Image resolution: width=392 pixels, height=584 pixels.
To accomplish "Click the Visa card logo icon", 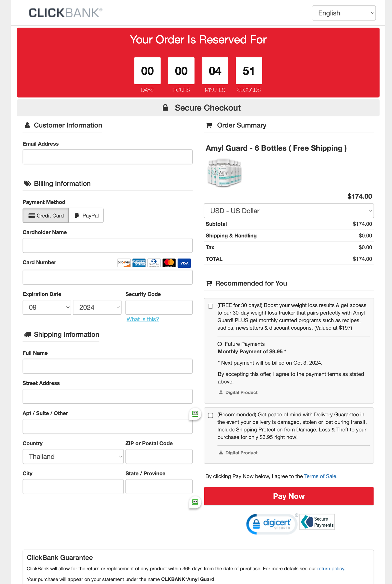I will [x=184, y=263].
